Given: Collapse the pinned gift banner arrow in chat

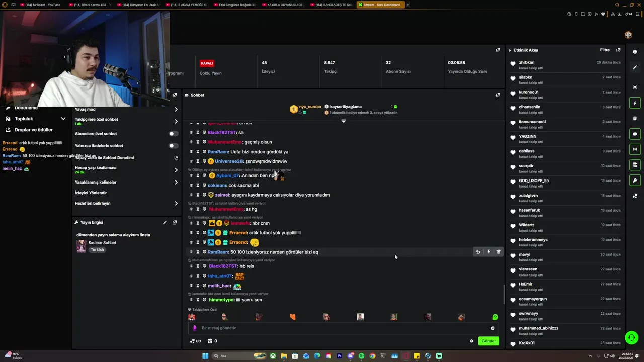Looking at the screenshot, I should pos(344,121).
